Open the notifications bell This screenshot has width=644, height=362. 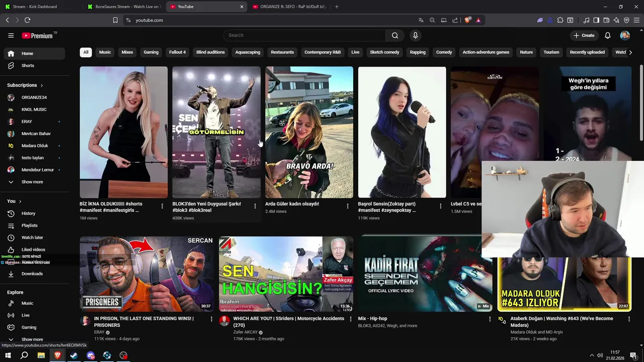(607, 35)
